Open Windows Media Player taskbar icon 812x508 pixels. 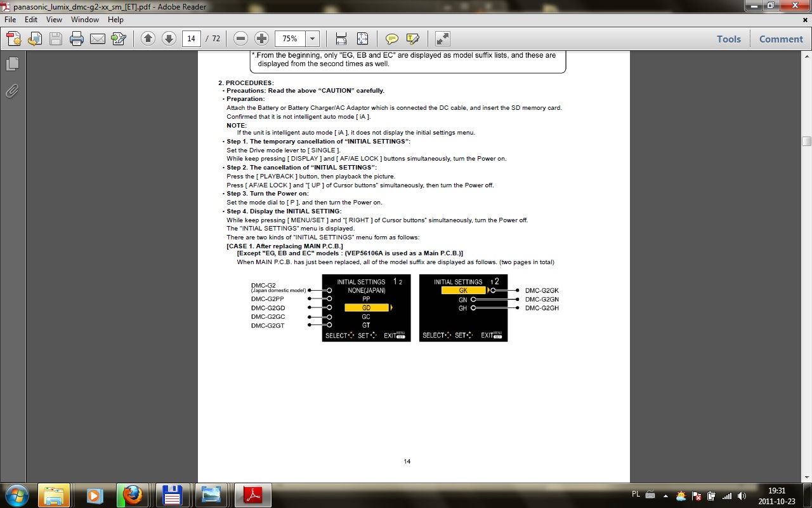click(x=94, y=495)
